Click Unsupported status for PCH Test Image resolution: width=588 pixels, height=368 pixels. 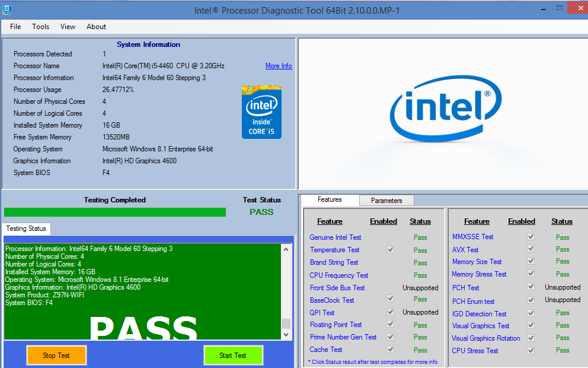tap(563, 287)
